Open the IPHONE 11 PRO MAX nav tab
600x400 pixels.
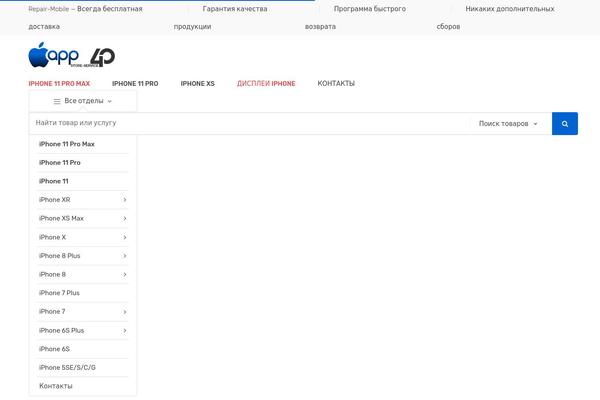(x=59, y=83)
